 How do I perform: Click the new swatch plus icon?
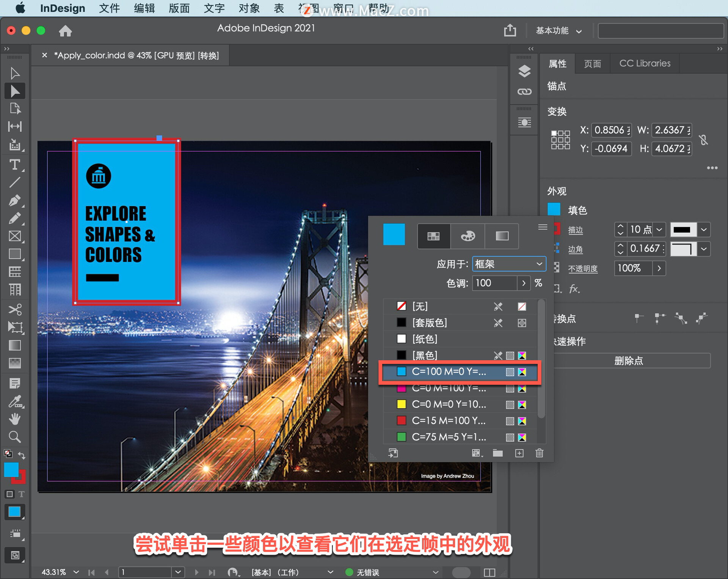tap(519, 453)
